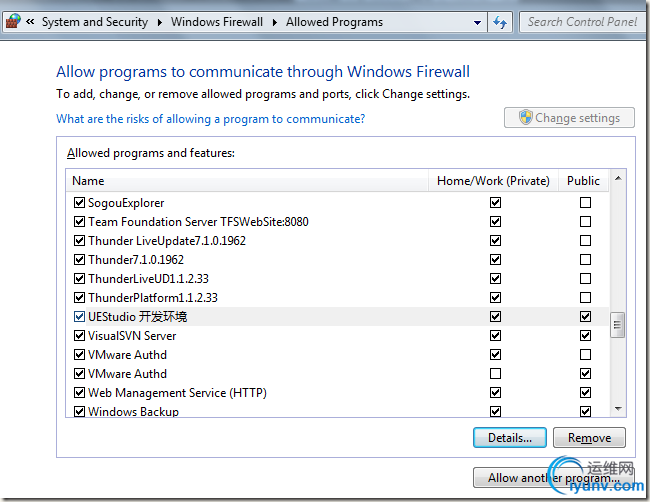This screenshot has width=650, height=502.
Task: Toggle Web Management Service (HTTP) name checkbox
Action: 79,393
